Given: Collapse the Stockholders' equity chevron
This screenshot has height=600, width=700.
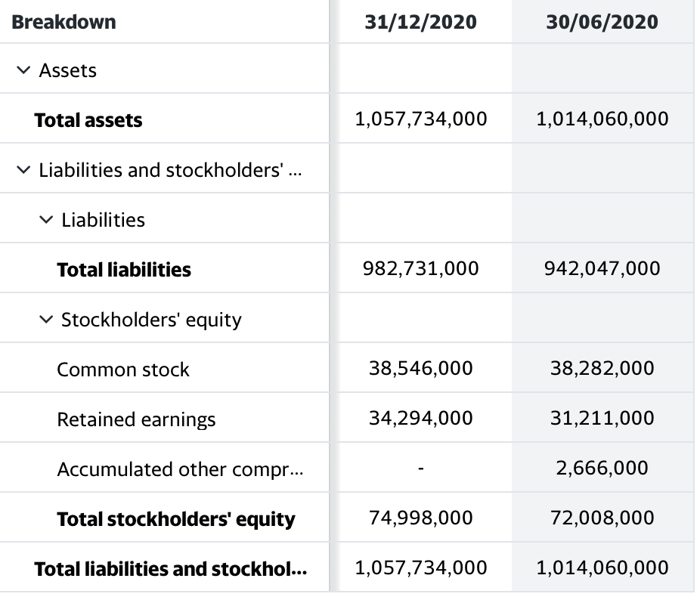Looking at the screenshot, I should 46,320.
